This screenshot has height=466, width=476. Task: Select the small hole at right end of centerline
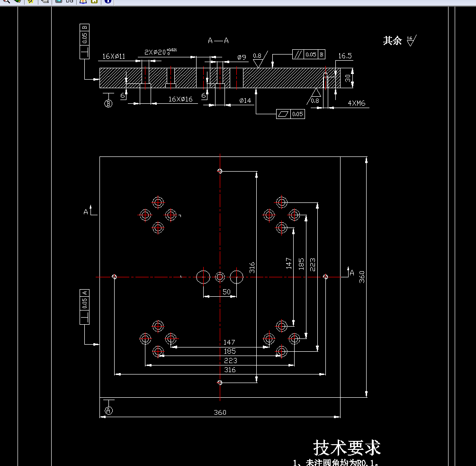325,277
